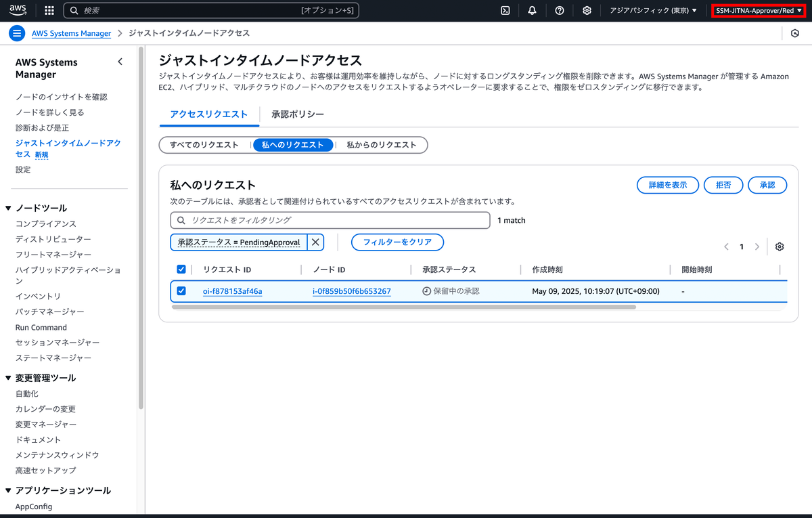
Task: Open 診断および是正 in sidebar
Action: pos(42,128)
